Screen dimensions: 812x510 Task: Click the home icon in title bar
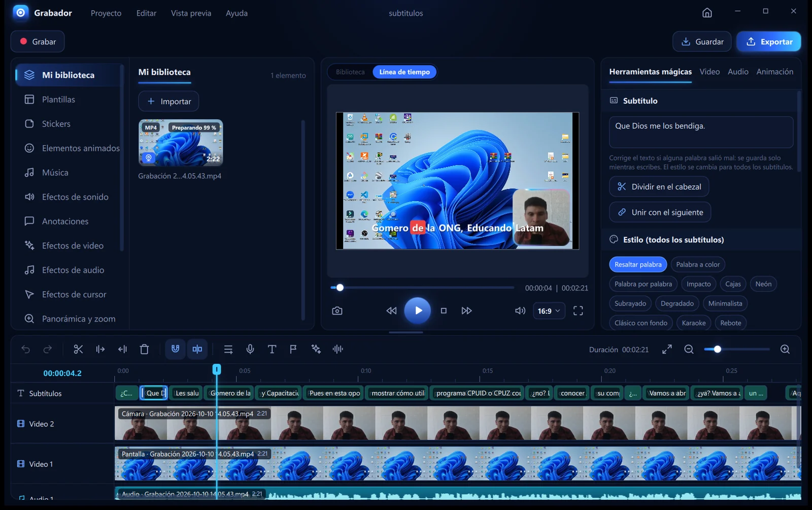pos(707,13)
